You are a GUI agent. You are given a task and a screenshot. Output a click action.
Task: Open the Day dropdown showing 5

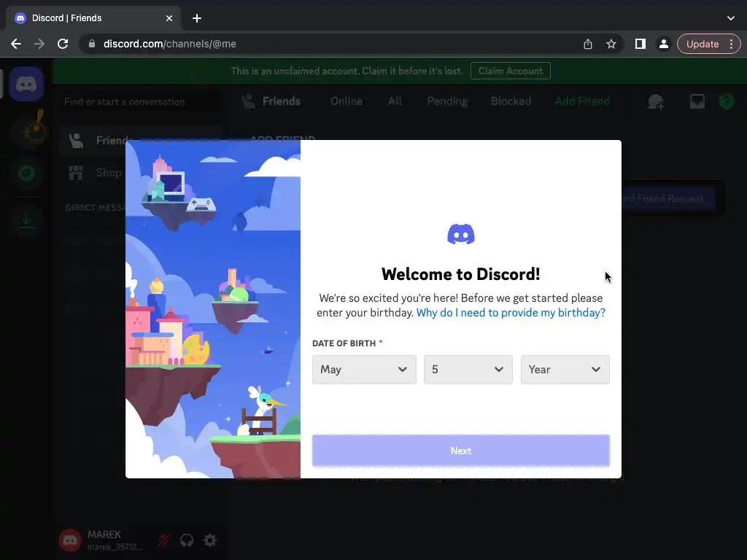(x=468, y=370)
